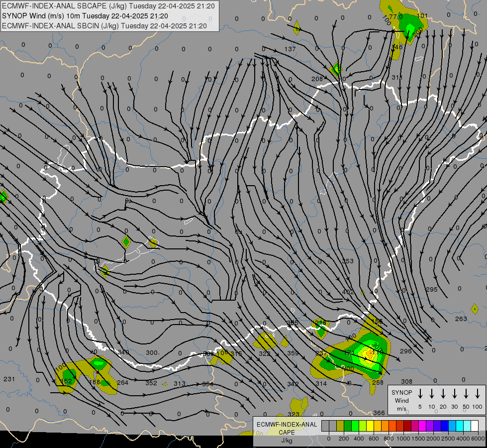Select the dark green CAPE legend swatch
This screenshot has width=487, height=448.
348,426
